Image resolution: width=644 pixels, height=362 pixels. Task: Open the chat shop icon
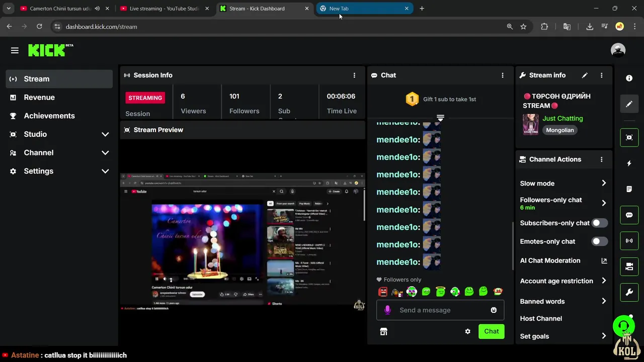[x=383, y=331]
